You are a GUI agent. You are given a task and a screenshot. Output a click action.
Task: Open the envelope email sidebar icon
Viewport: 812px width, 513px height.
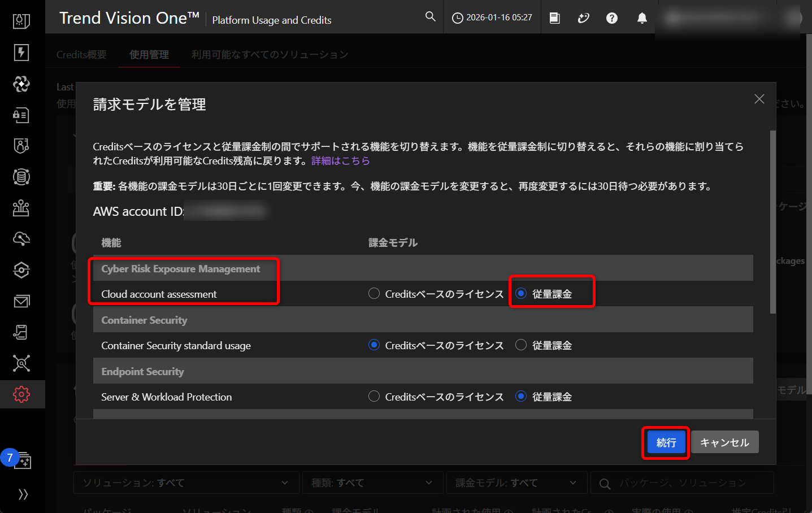pyautogui.click(x=21, y=301)
